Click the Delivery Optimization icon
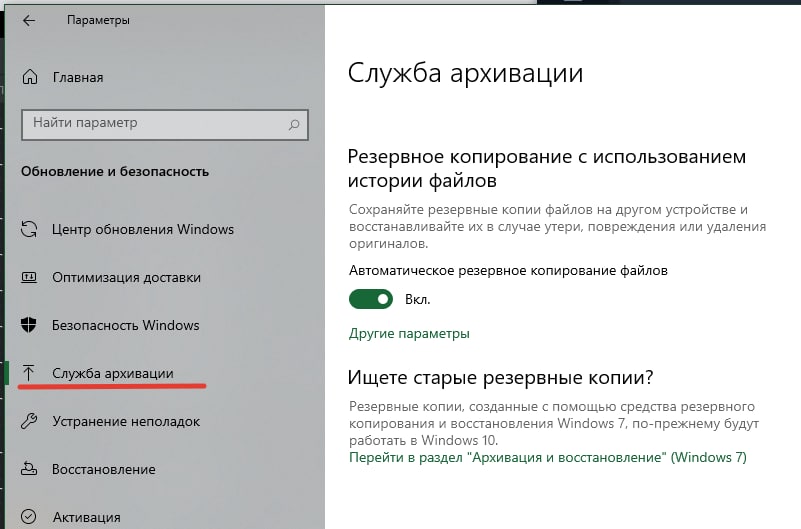This screenshot has height=529, width=801. point(29,277)
